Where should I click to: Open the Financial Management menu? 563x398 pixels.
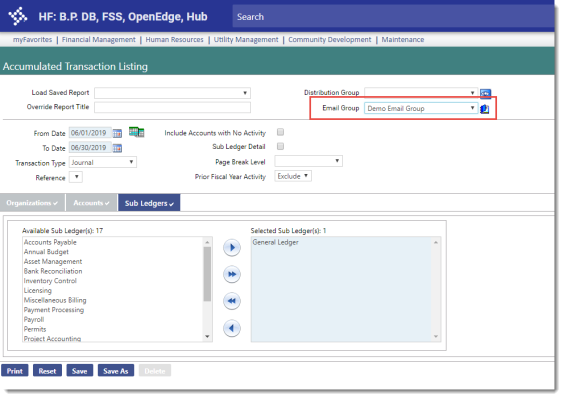click(99, 40)
